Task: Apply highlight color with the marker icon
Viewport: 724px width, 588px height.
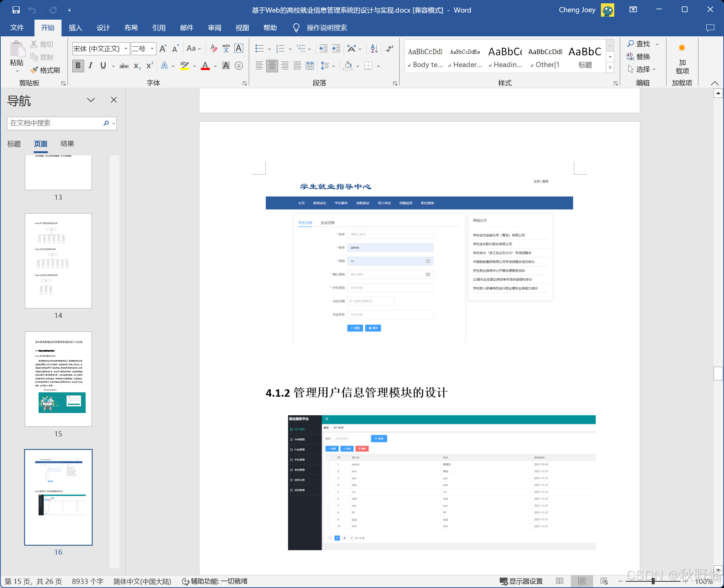Action: pyautogui.click(x=184, y=66)
